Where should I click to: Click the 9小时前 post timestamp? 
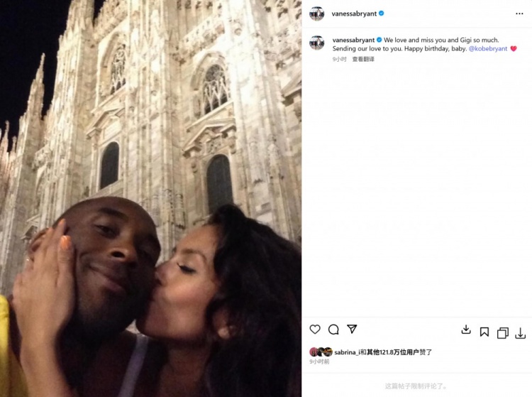tap(319, 361)
